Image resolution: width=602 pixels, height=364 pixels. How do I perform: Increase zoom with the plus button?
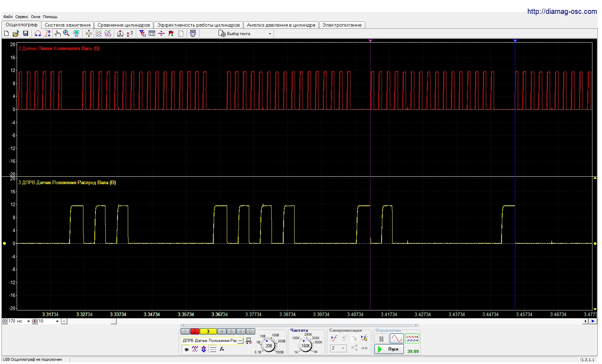pos(35,321)
